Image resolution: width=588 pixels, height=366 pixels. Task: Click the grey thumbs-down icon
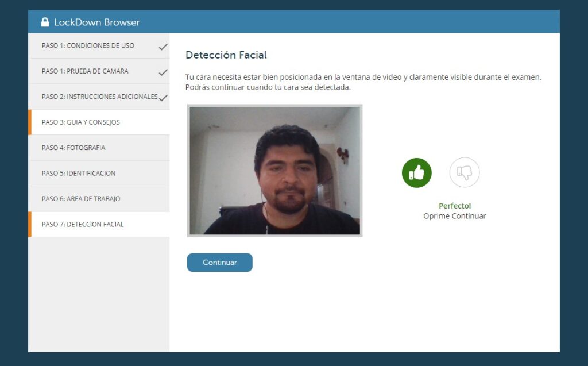click(x=464, y=172)
